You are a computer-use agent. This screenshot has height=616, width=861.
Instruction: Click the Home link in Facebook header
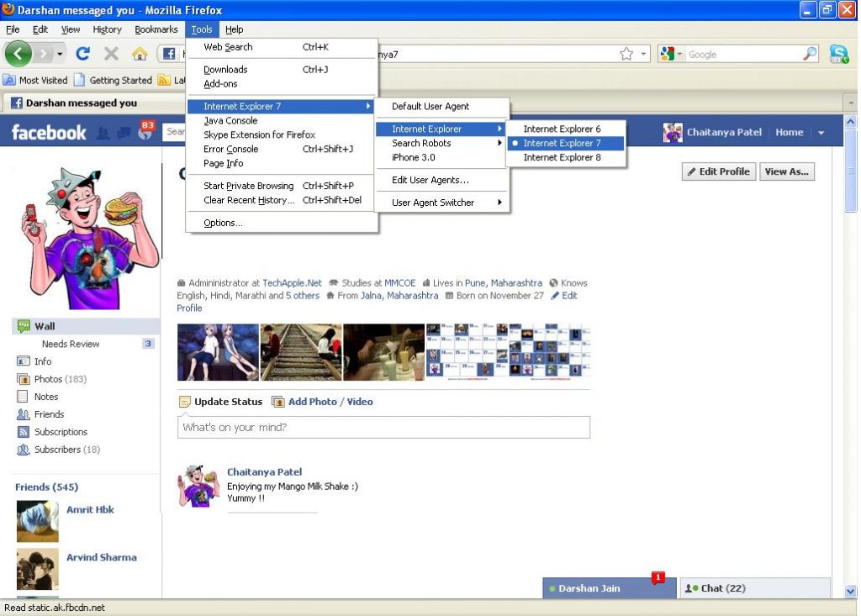coord(789,132)
